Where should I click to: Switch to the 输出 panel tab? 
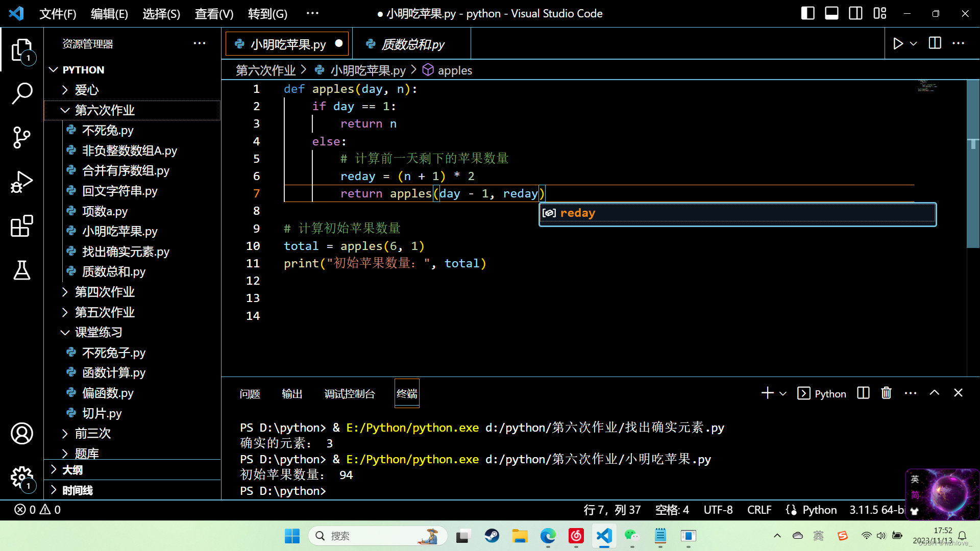(x=292, y=393)
